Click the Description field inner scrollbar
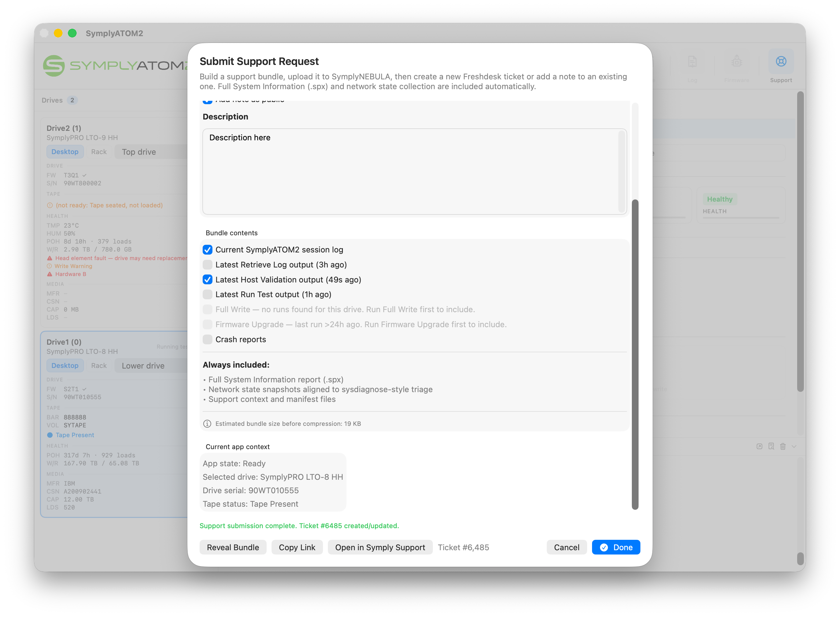 [x=621, y=172]
